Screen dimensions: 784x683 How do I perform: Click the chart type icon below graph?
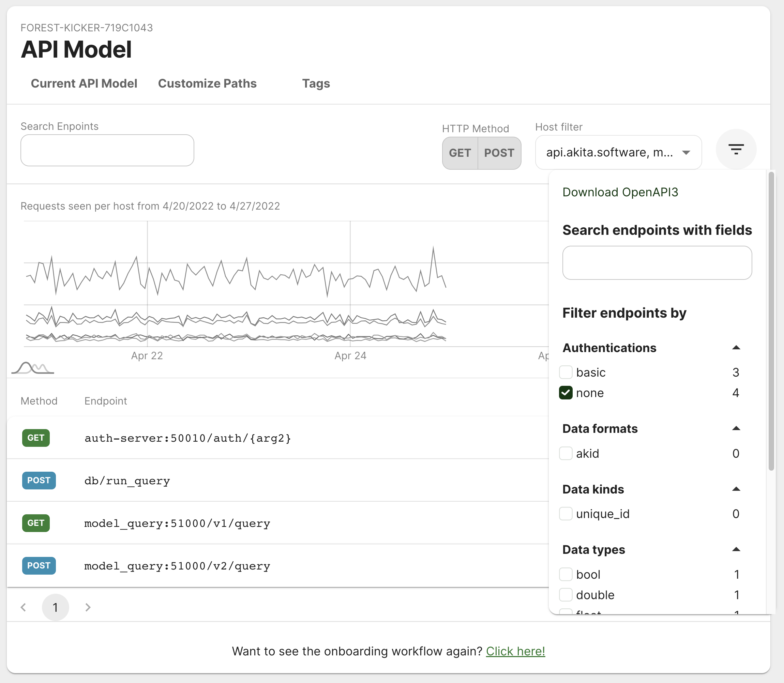[33, 368]
